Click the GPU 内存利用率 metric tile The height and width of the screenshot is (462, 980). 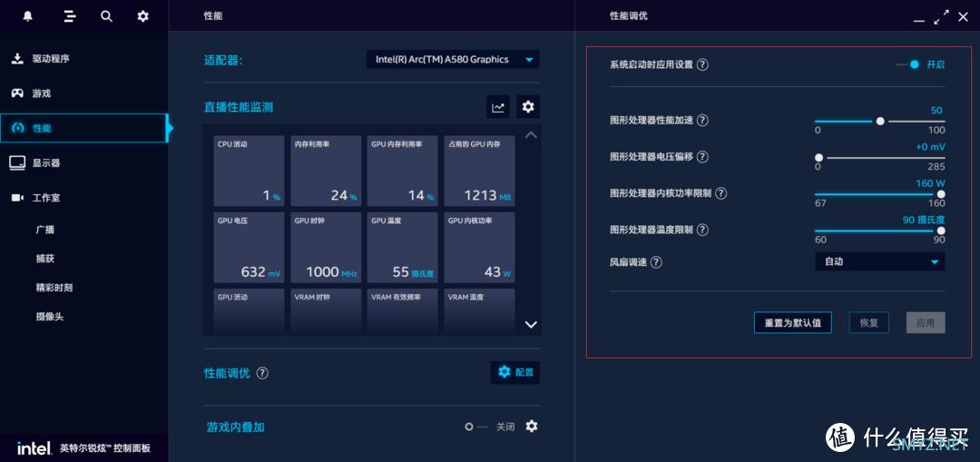click(x=403, y=171)
